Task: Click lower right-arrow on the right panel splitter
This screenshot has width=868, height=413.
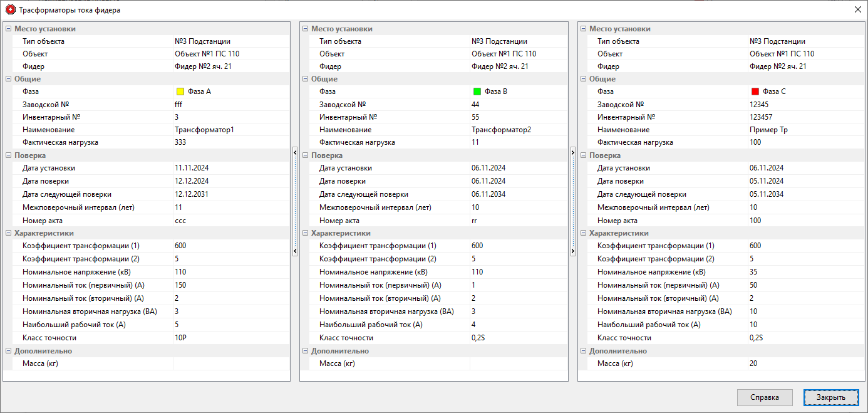Action: [x=572, y=251]
